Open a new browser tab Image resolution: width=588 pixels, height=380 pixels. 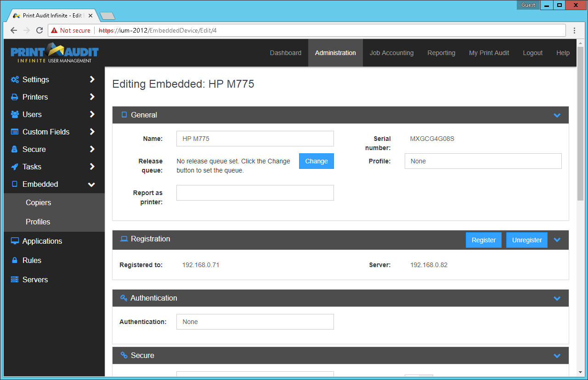coord(107,16)
